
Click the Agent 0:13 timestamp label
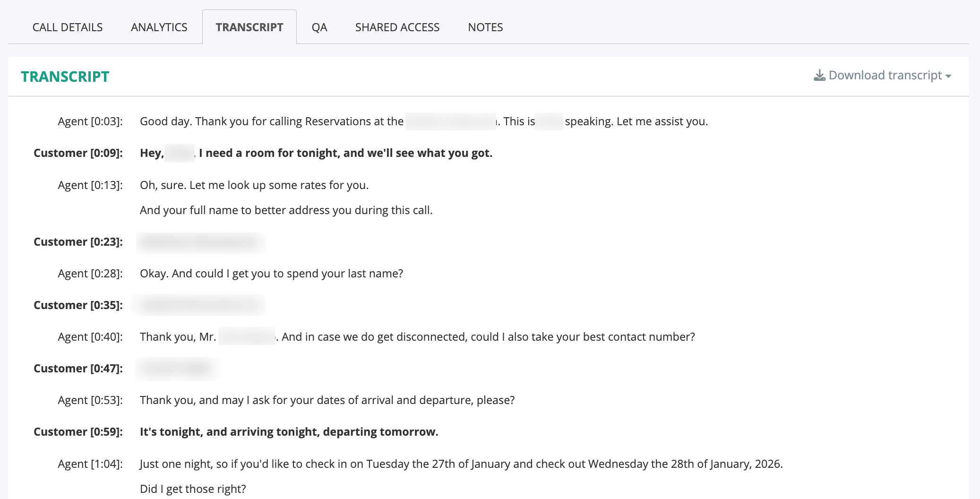(x=90, y=185)
